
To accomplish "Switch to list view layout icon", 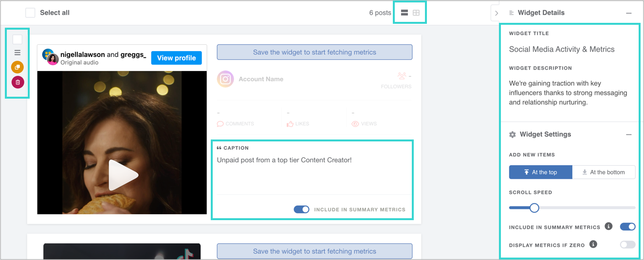I will click(404, 13).
